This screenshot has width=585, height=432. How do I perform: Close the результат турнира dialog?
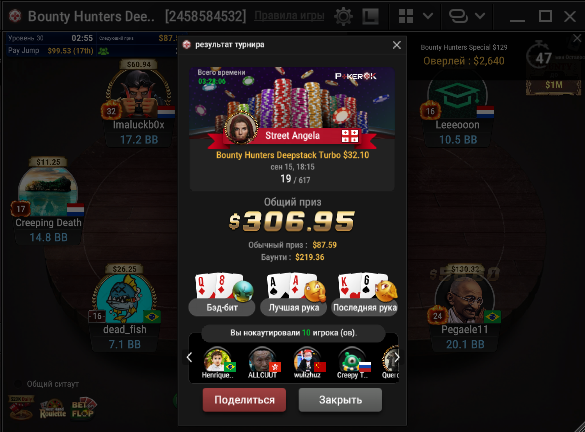tap(397, 45)
